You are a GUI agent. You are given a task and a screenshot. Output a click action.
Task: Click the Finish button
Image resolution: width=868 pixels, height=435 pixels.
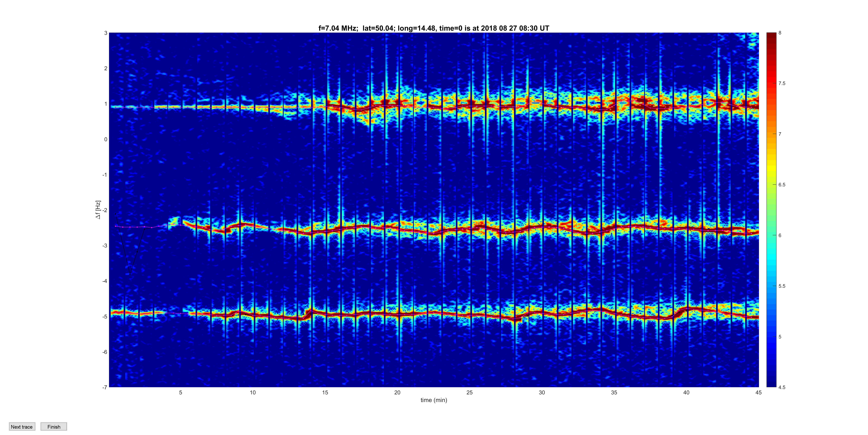coord(54,427)
